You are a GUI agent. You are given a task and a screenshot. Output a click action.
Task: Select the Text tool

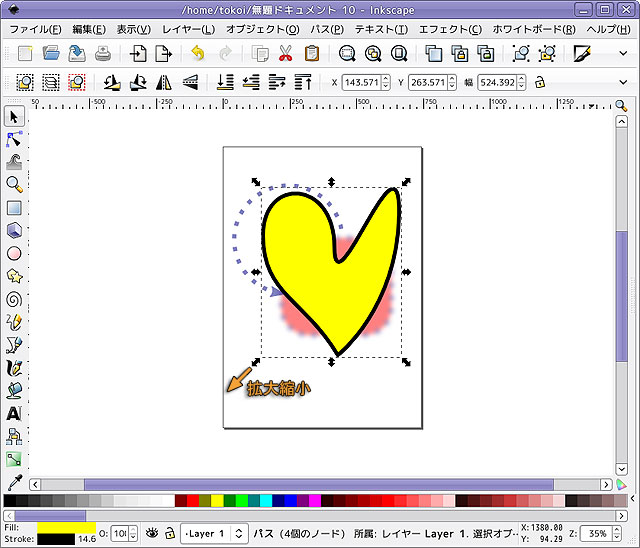pos(14,413)
